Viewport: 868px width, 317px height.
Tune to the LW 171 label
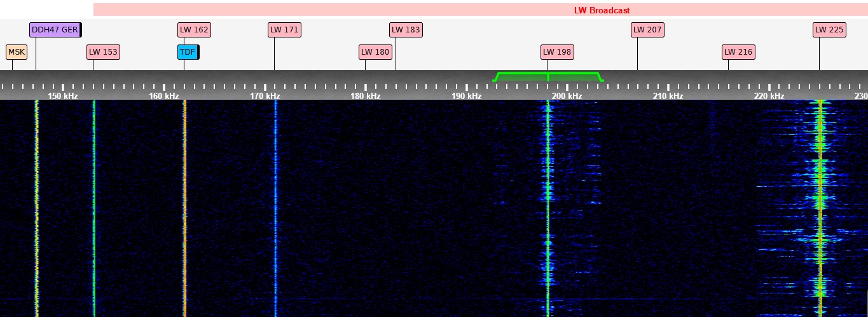point(284,30)
